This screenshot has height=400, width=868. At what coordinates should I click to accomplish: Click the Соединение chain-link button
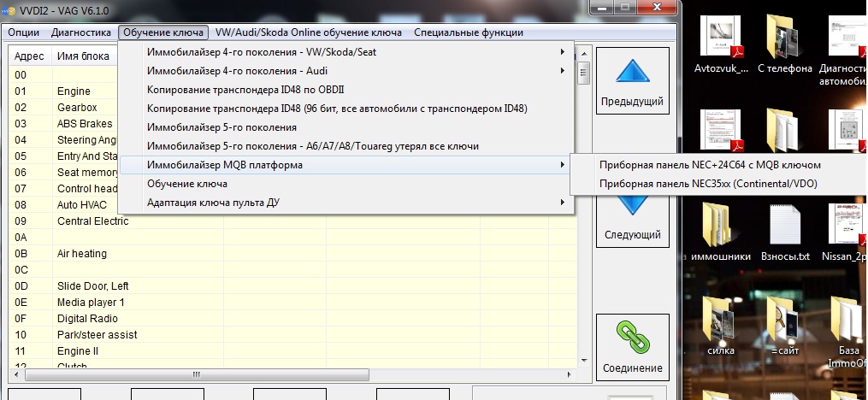pyautogui.click(x=632, y=348)
